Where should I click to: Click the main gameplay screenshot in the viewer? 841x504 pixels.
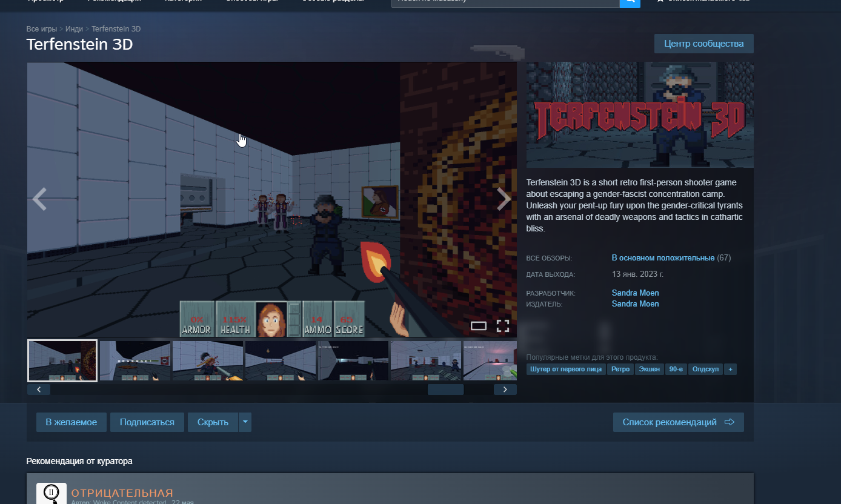pos(272,199)
